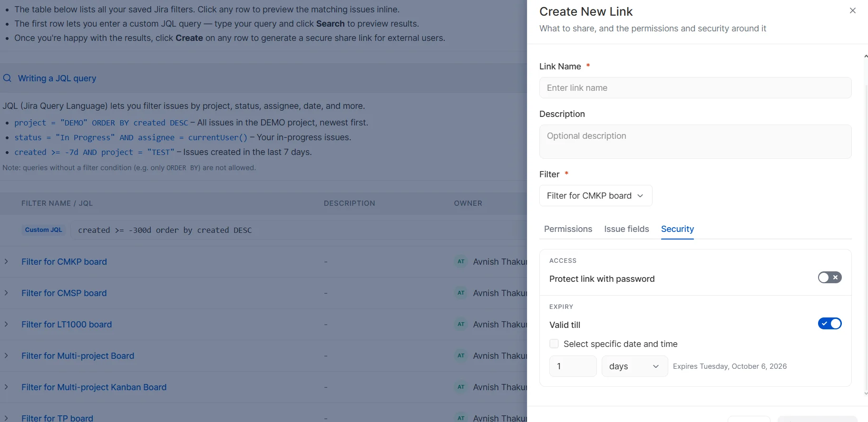Expand the Filter for Multi-project Board row
Screen dimensions: 868x422
pyautogui.click(x=6, y=355)
